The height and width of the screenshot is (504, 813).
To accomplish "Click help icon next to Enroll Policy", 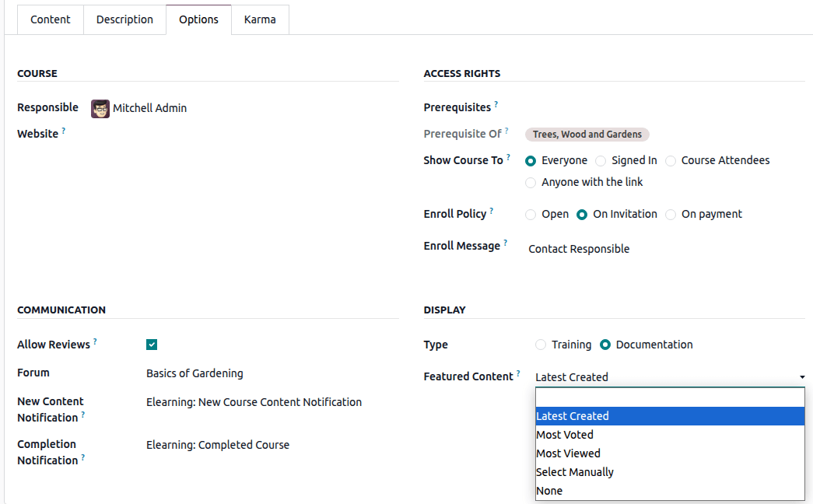I will 492,211.
